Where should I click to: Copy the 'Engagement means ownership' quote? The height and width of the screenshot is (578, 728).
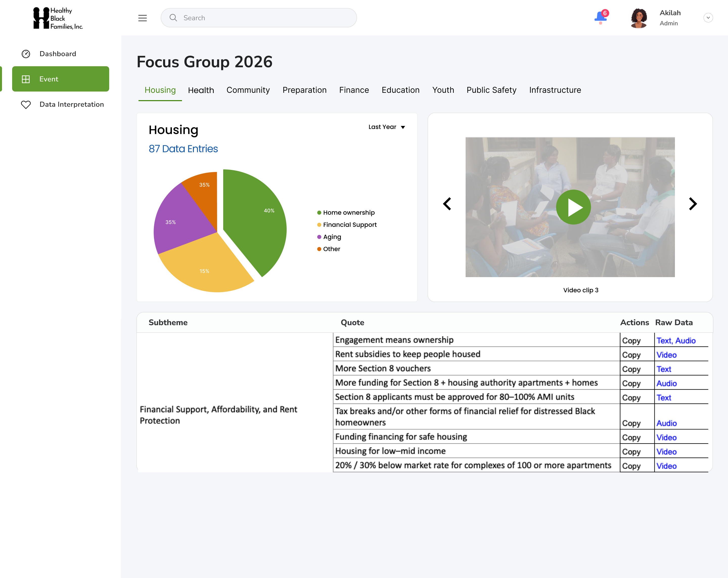point(631,341)
